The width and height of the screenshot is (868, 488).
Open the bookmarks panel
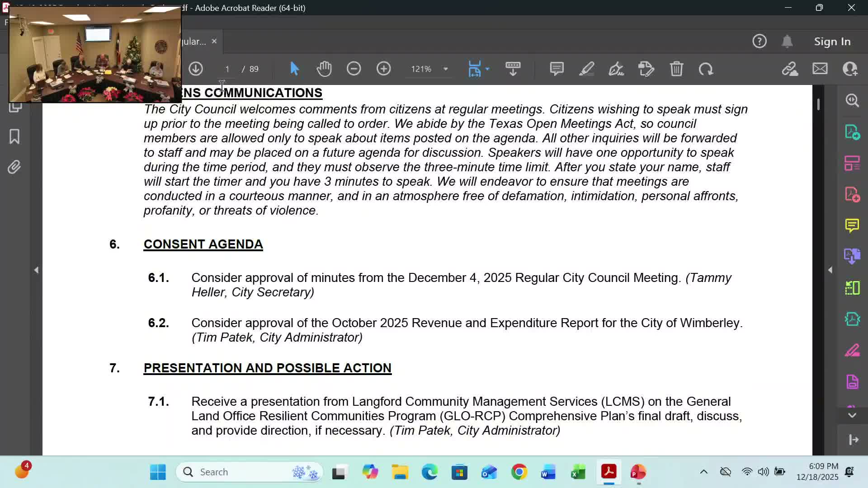pyautogui.click(x=14, y=136)
